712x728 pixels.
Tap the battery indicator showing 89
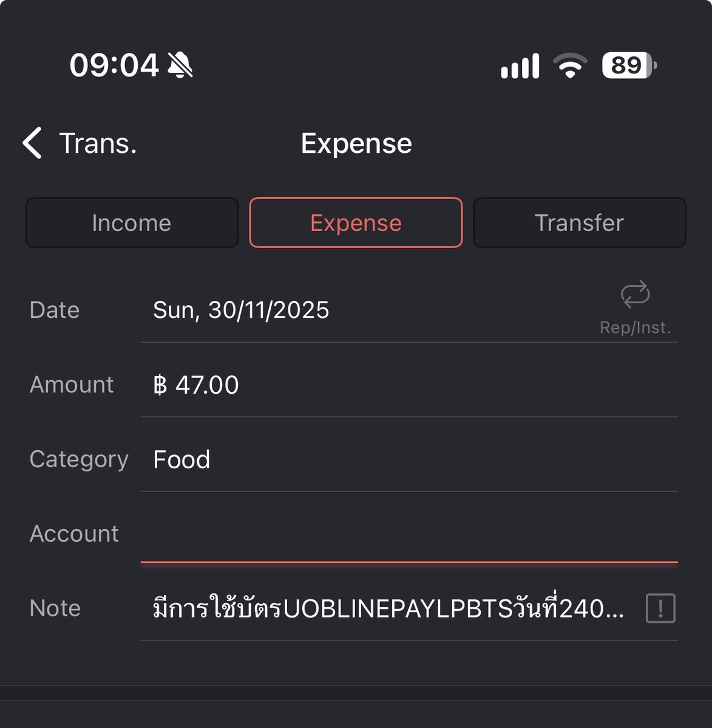[629, 66]
